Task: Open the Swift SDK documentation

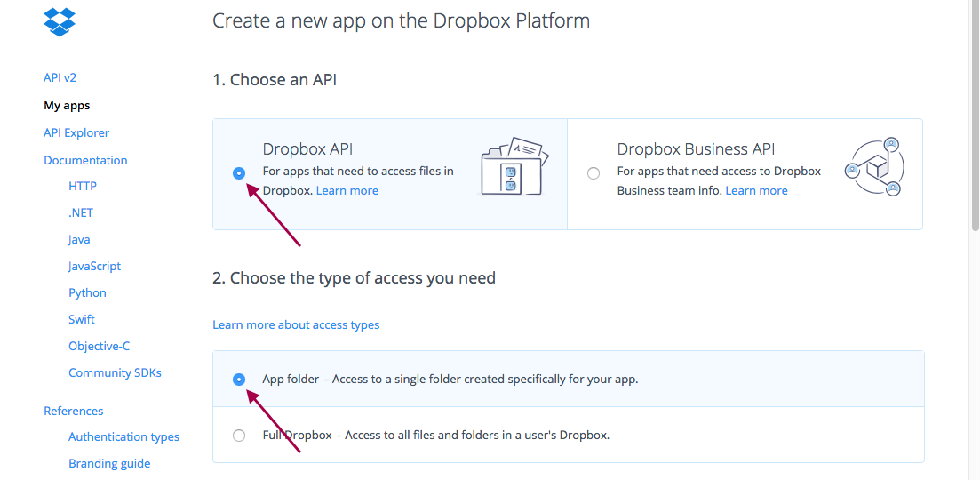Action: [82, 320]
